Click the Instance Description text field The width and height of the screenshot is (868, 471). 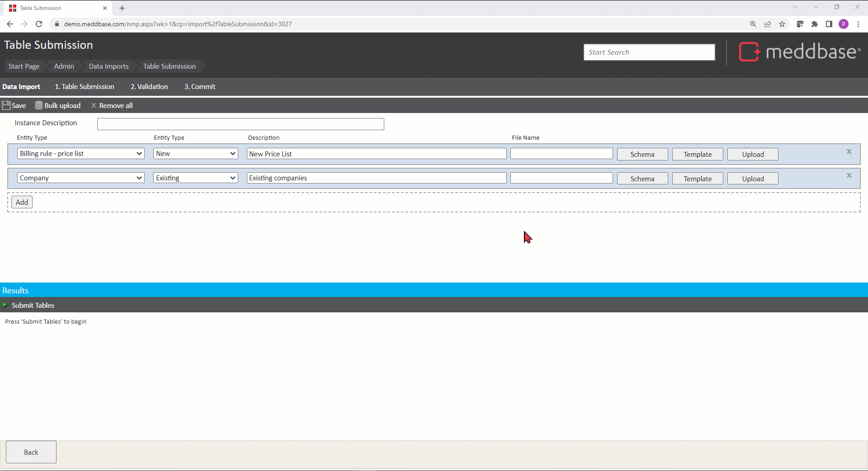pyautogui.click(x=241, y=124)
